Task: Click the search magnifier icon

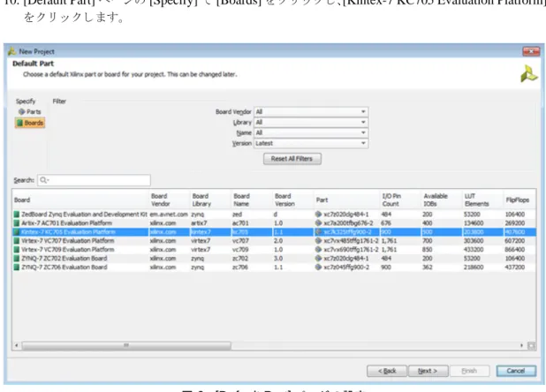Action: (44, 180)
